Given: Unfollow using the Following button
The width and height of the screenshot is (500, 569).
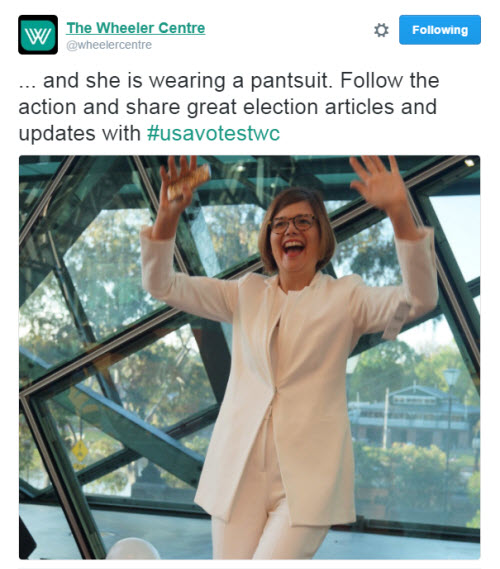Looking at the screenshot, I should click(x=440, y=30).
